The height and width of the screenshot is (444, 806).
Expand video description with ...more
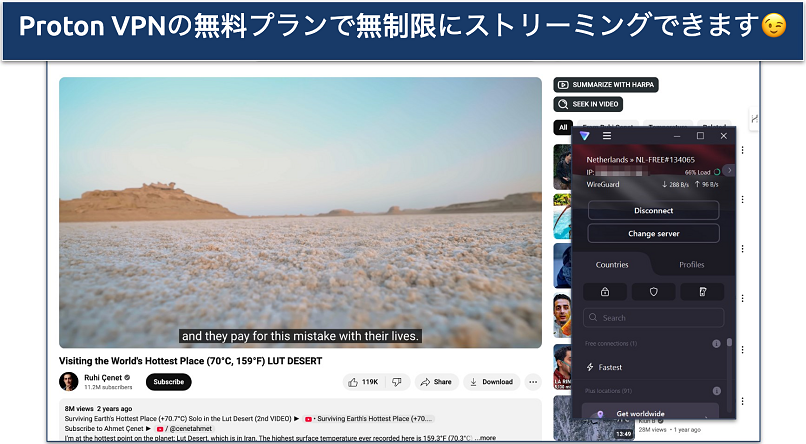click(486, 437)
